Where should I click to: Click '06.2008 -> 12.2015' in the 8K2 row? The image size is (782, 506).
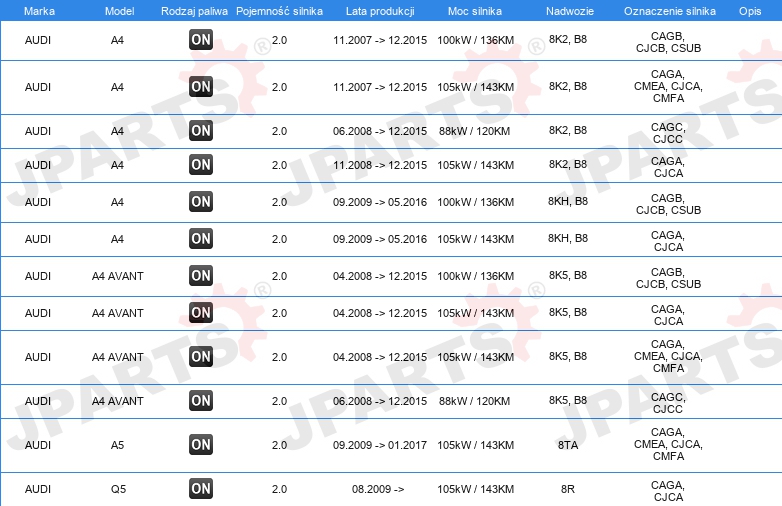380,131
